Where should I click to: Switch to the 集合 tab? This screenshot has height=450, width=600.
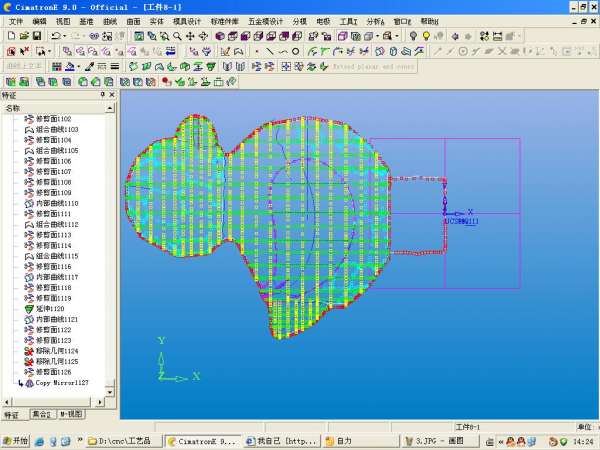(41, 414)
